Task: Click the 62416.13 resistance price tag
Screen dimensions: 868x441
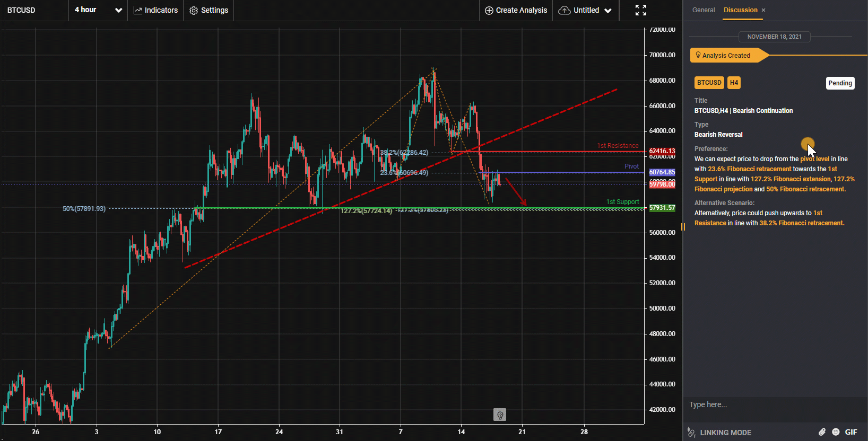Action: (662, 151)
